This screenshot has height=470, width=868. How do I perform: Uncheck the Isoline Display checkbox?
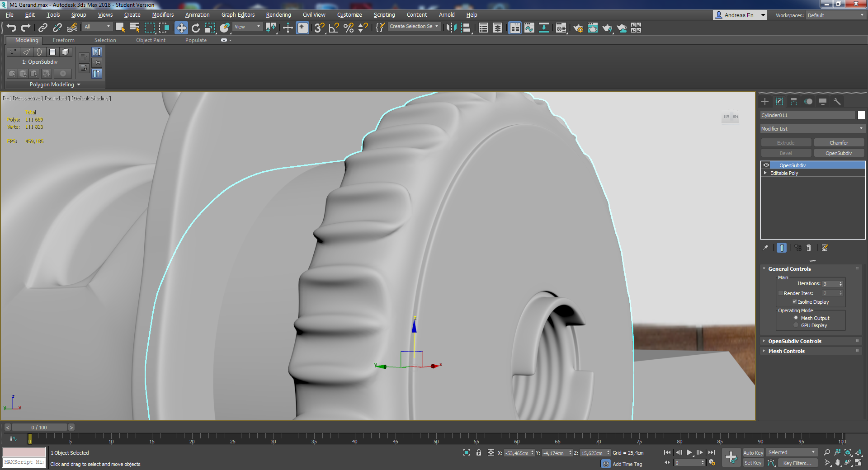[794, 302]
